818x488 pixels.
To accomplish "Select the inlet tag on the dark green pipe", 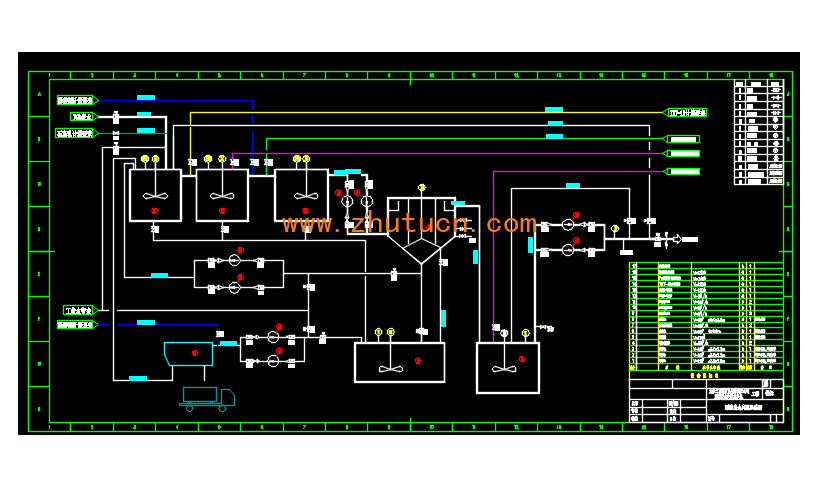I will (77, 133).
